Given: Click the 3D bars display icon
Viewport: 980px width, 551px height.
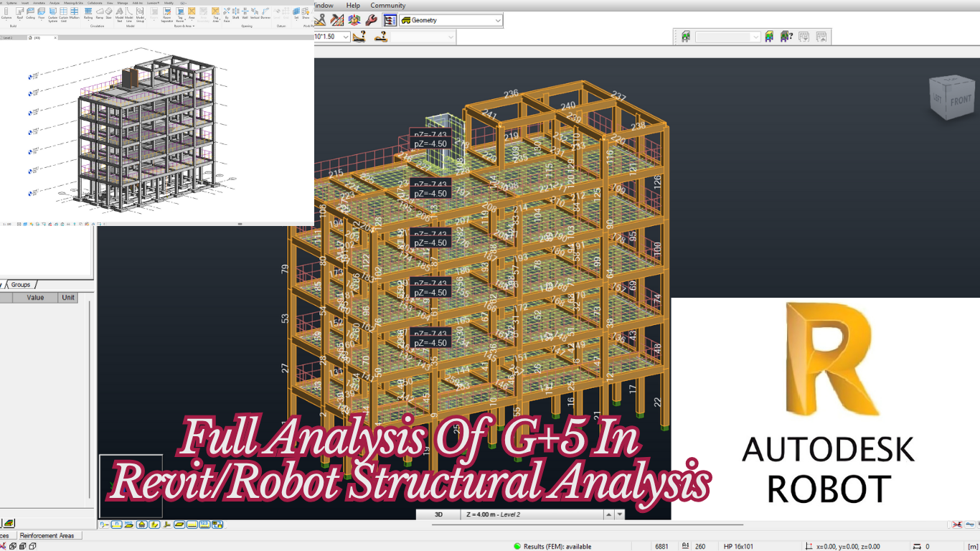Looking at the screenshot, I should click(354, 20).
